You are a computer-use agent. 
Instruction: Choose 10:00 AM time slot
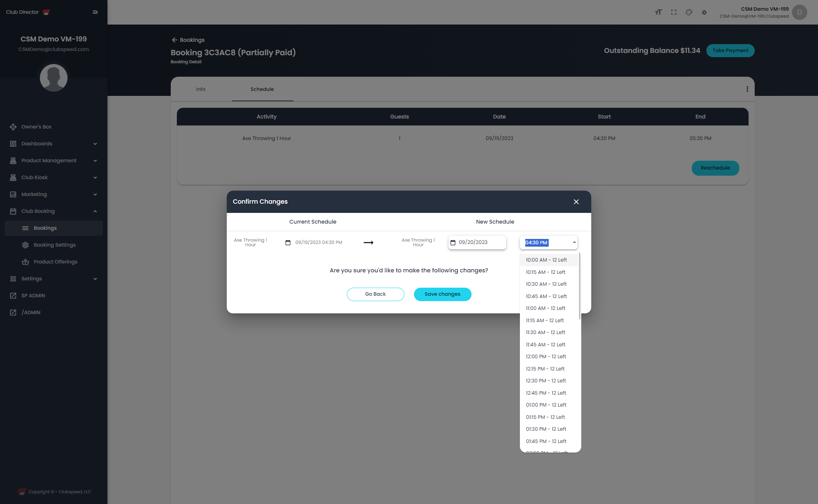click(549, 260)
